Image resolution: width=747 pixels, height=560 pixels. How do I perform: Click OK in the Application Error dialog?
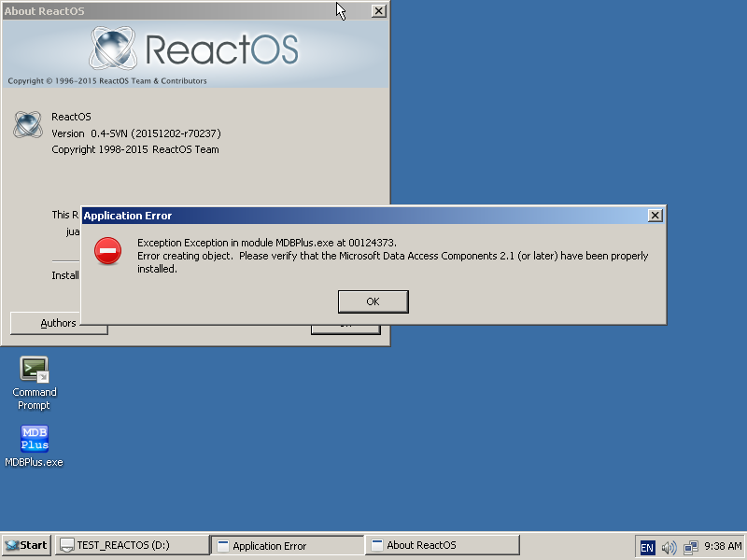pos(373,301)
